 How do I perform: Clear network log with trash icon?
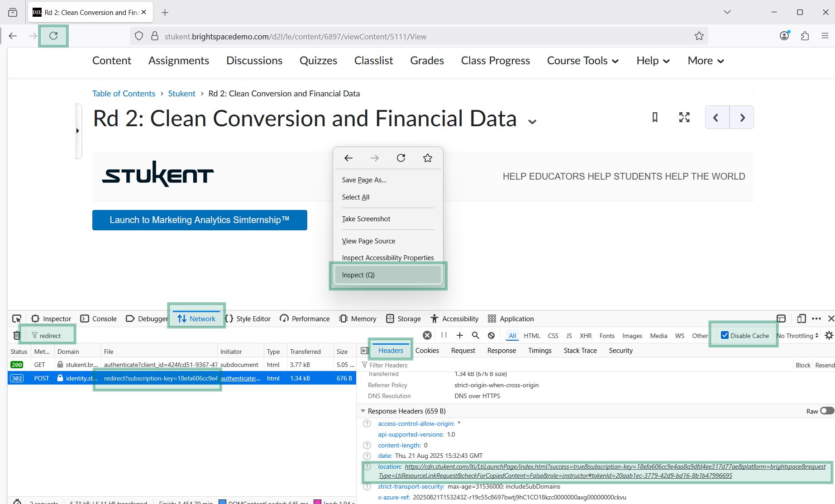coord(17,335)
